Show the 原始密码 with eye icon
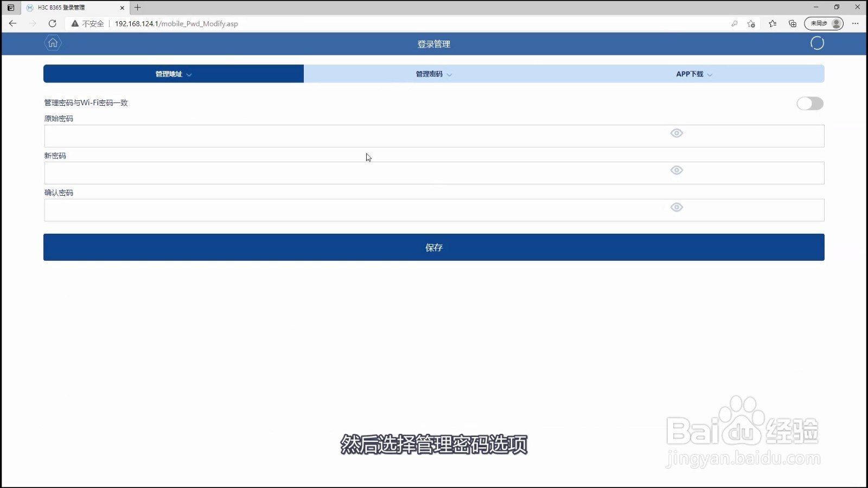Image resolution: width=868 pixels, height=488 pixels. tap(676, 133)
